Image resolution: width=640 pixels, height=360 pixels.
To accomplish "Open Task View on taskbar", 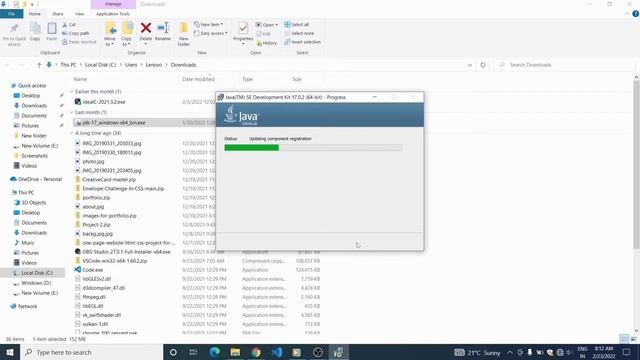I will 193,352.
